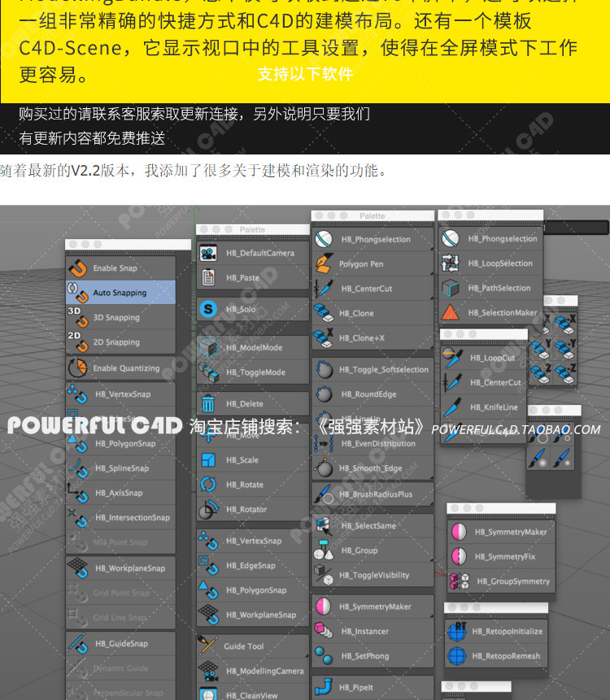Open HB_SelectionMaker
The height and width of the screenshot is (700, 610).
pos(491,313)
